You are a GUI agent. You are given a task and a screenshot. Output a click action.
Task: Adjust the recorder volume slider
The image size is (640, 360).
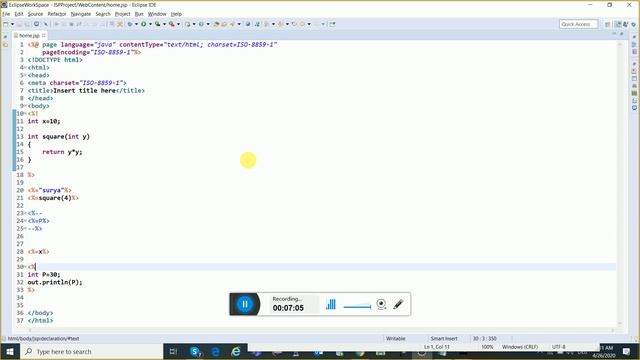(x=358, y=306)
